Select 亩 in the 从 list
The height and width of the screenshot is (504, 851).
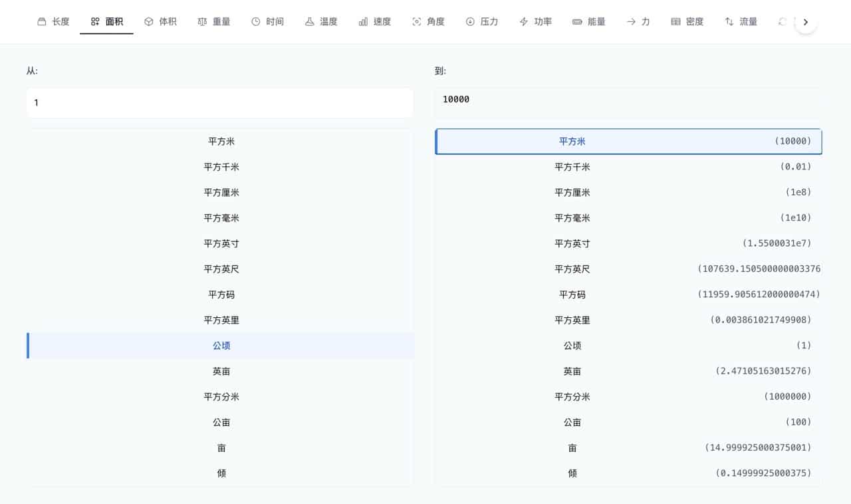(x=220, y=447)
